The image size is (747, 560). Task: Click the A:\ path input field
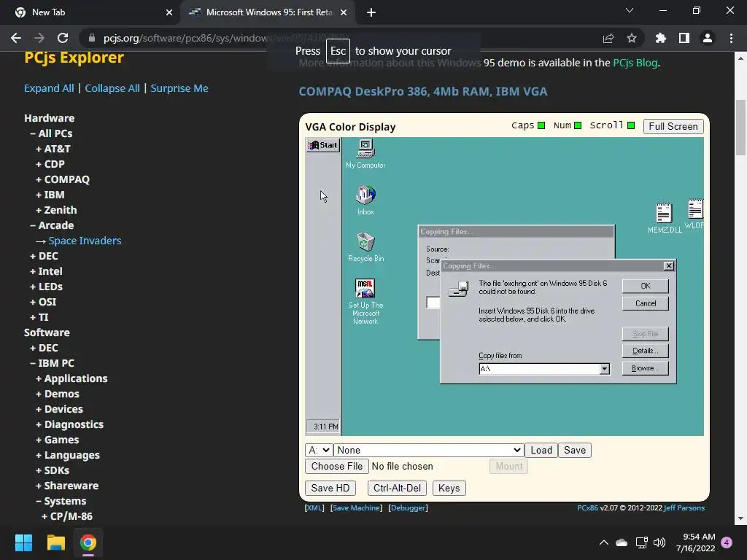click(539, 369)
